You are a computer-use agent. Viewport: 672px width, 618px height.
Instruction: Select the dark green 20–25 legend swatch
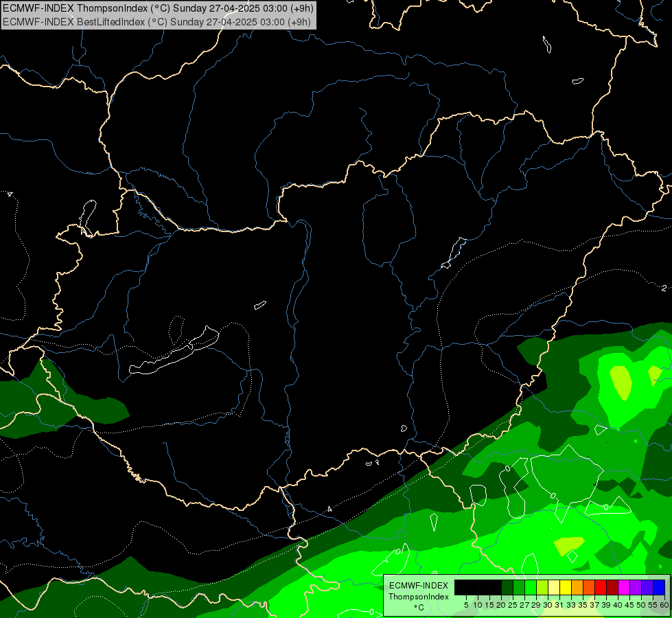pos(507,587)
